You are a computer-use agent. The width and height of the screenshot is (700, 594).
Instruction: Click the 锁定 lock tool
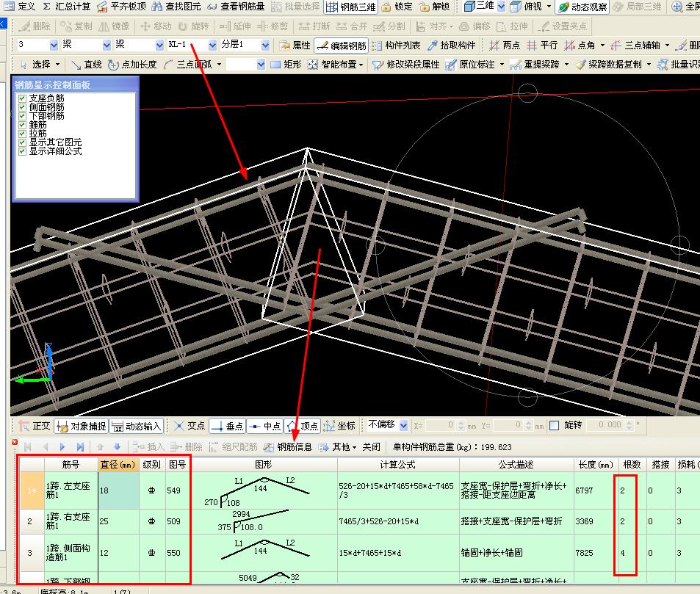coord(397,7)
